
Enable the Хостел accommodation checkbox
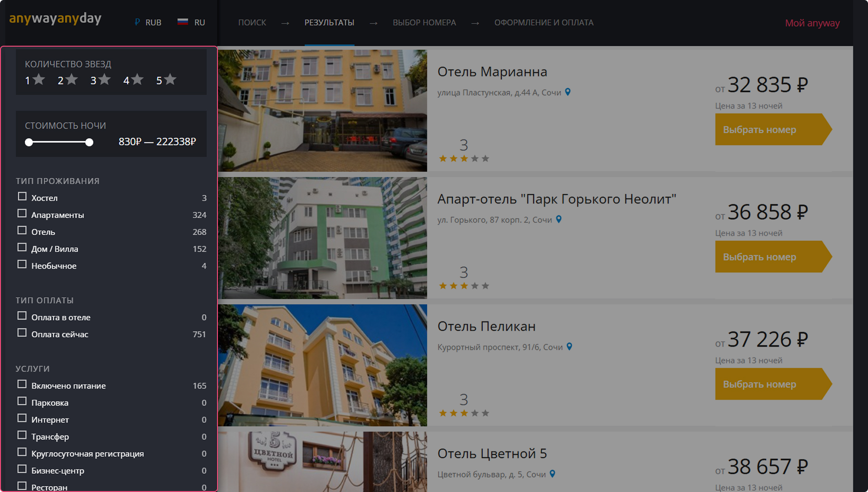22,197
